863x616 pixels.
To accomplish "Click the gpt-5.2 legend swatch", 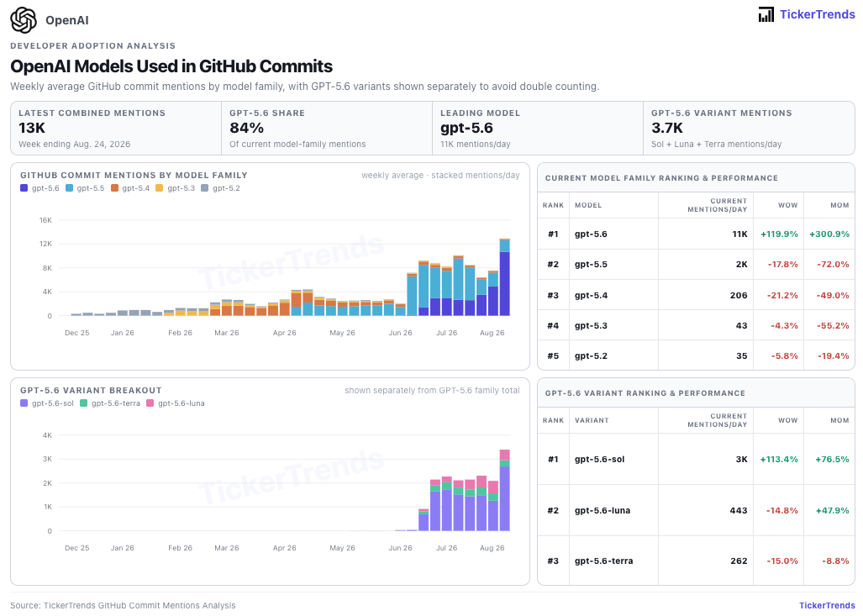I will (205, 188).
